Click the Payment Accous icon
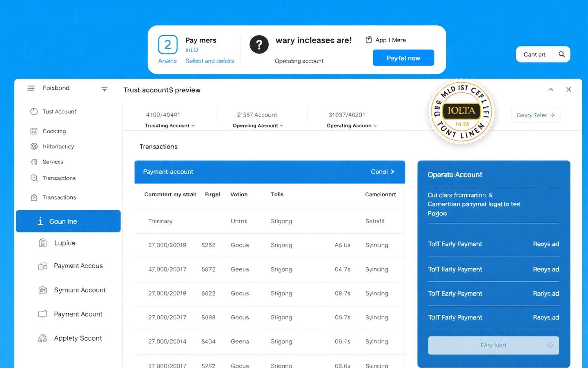 click(x=42, y=266)
